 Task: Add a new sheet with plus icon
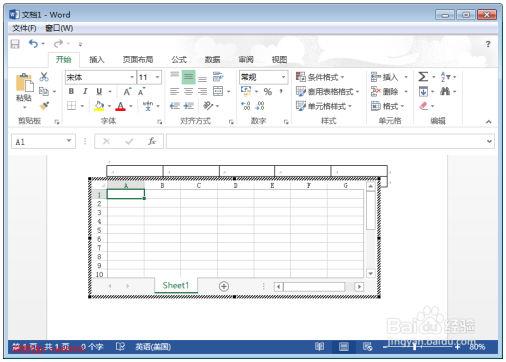click(x=224, y=286)
